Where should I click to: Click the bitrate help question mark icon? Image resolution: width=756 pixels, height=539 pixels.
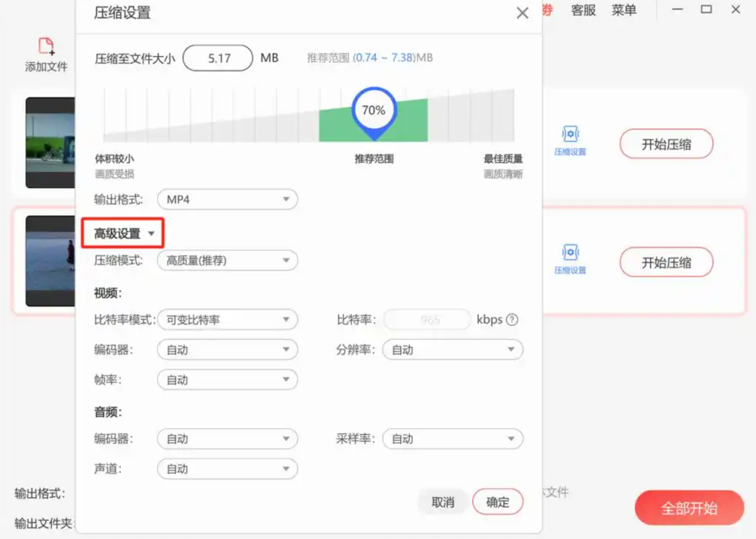tap(512, 320)
